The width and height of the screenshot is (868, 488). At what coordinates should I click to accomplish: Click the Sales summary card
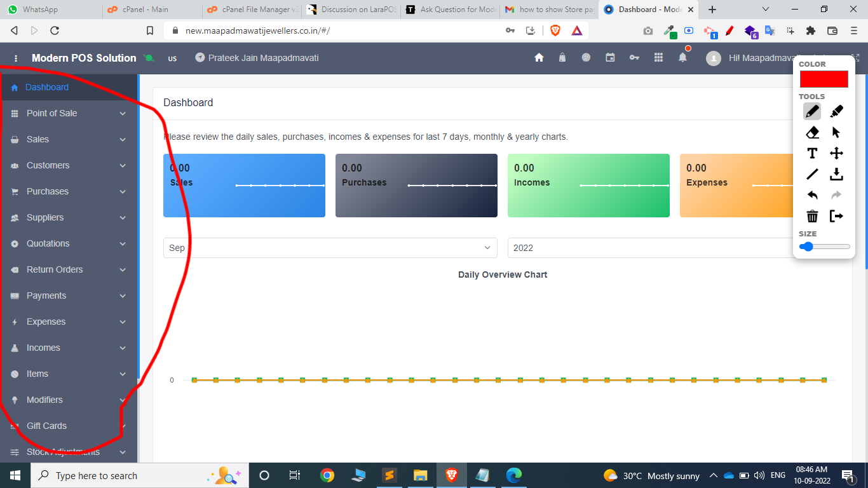(244, 186)
